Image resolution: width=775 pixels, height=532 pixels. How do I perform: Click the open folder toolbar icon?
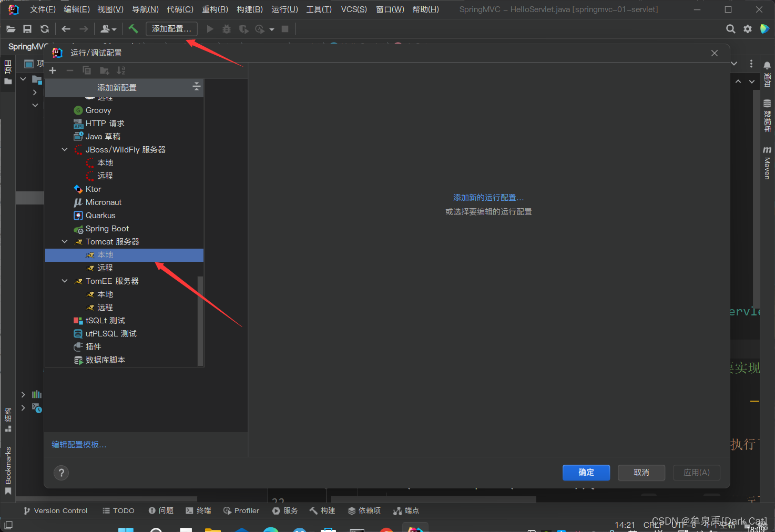coord(11,29)
